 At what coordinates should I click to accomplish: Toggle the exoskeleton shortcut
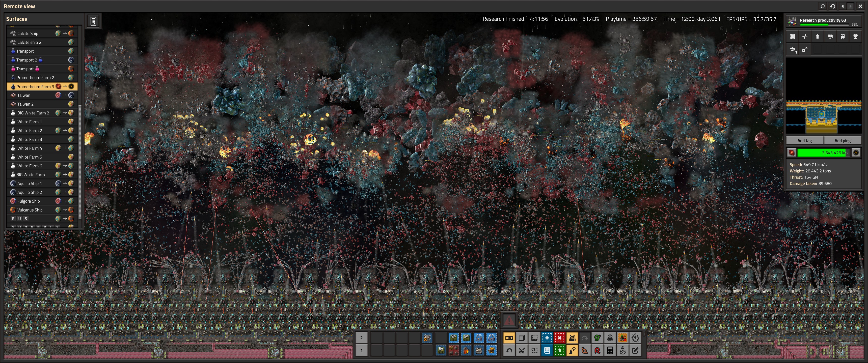pos(572,351)
